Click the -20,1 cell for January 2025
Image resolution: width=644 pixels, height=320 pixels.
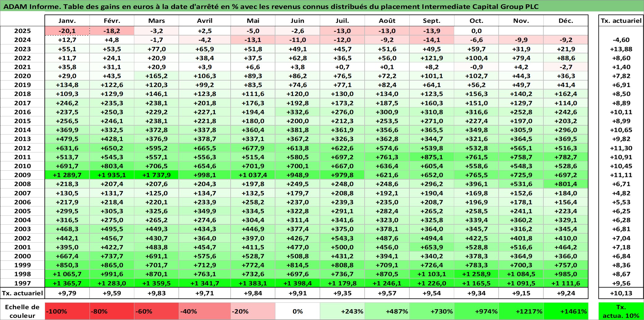pyautogui.click(x=67, y=31)
